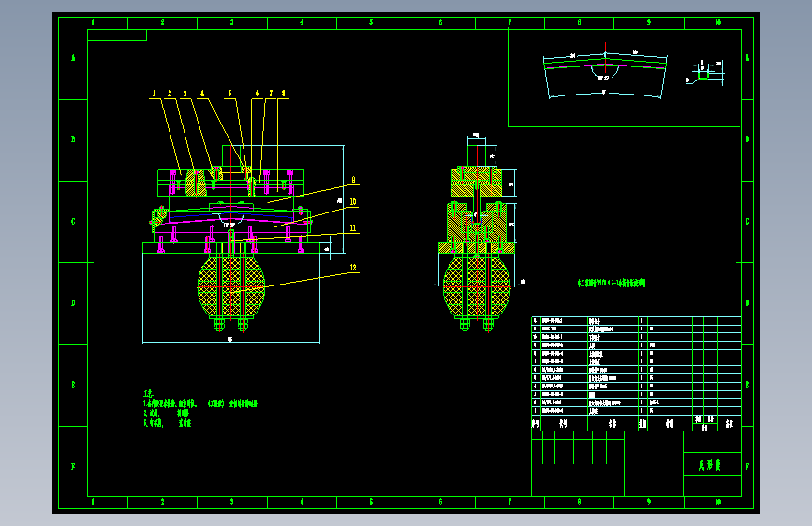The width and height of the screenshot is (812, 526).
Task: Select part callout number 3
Action: click(x=185, y=94)
